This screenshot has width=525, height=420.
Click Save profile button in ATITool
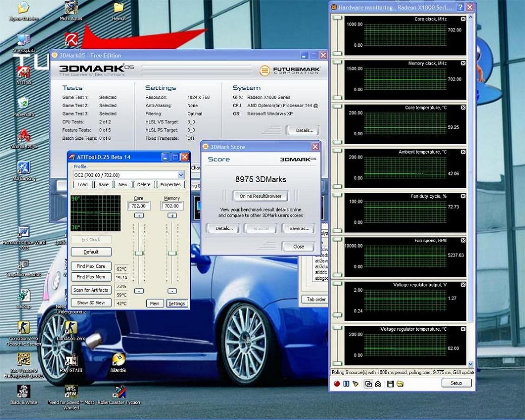(x=104, y=184)
